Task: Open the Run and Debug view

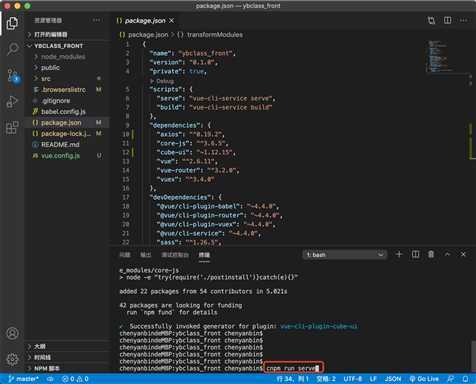Action: 12,102
